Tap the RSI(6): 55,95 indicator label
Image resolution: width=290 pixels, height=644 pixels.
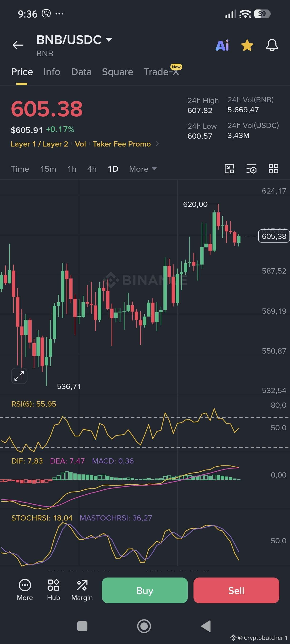point(34,404)
